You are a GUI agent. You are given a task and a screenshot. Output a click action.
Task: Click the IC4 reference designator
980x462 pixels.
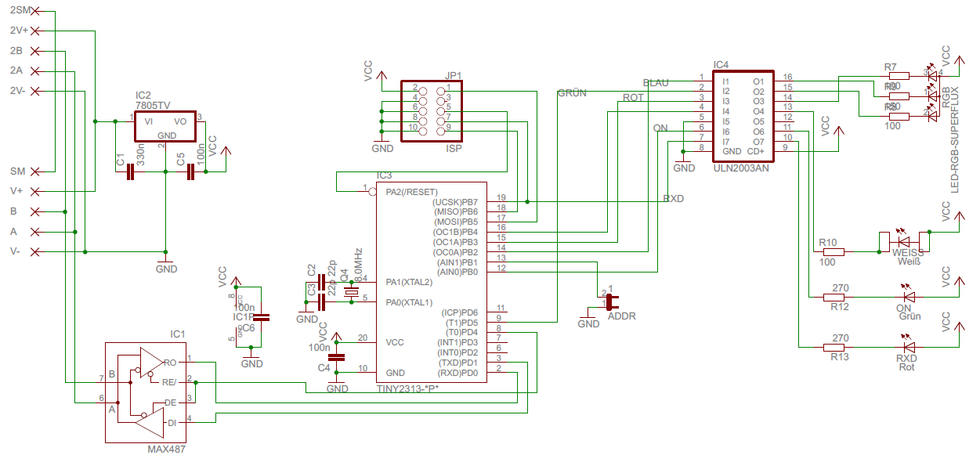click(721, 65)
